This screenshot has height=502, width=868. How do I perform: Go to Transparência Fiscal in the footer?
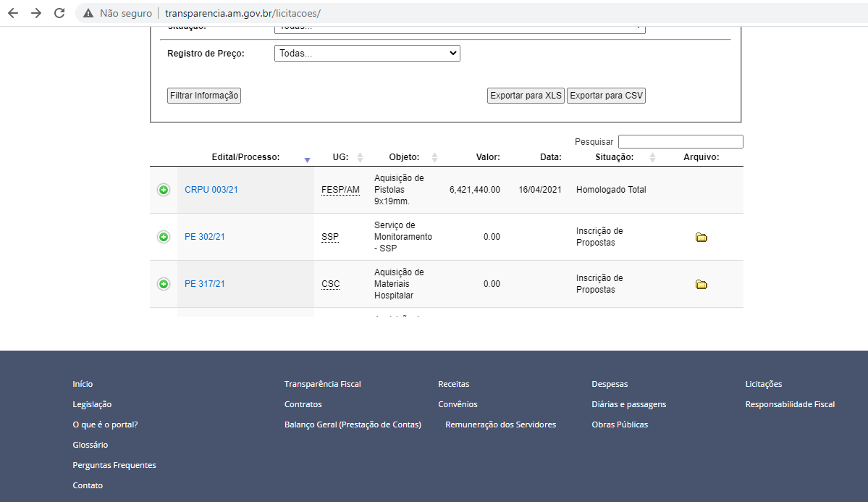pyautogui.click(x=322, y=384)
